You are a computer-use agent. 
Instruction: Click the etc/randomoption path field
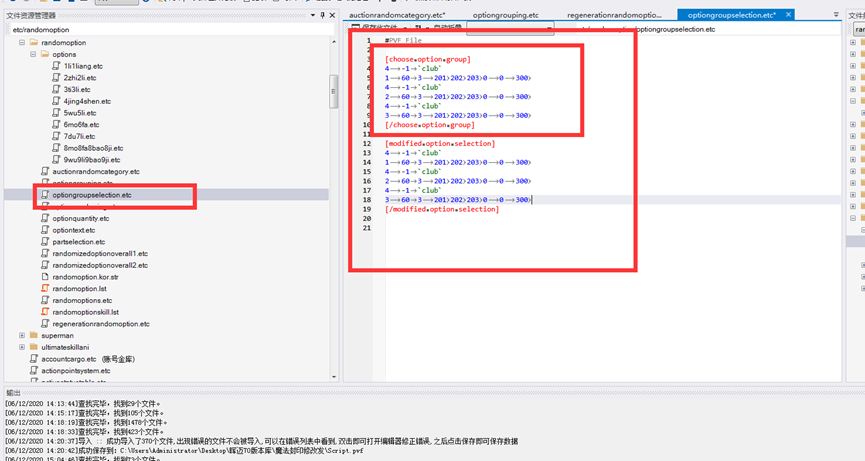point(160,30)
